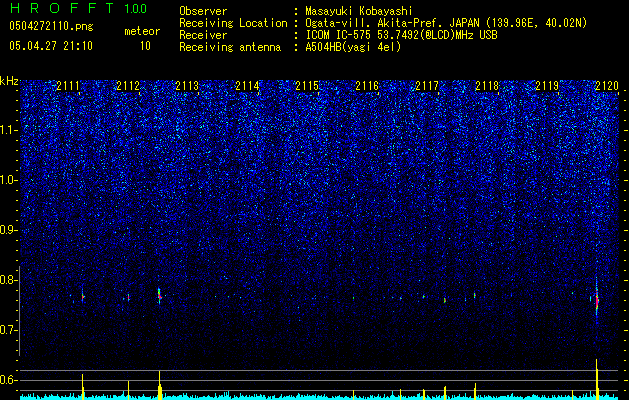Viewport: 629px width, 400px height.
Task: Click the meteor echo just after 2111
Action: tap(83, 297)
